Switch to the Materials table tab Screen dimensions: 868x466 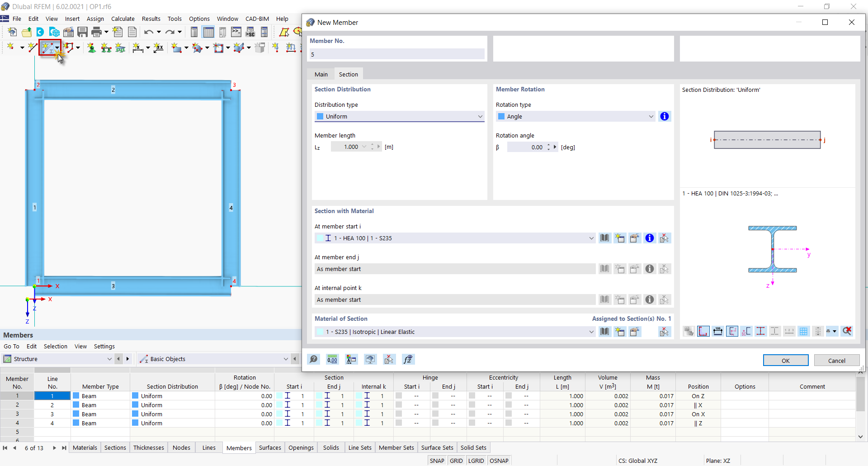point(85,447)
